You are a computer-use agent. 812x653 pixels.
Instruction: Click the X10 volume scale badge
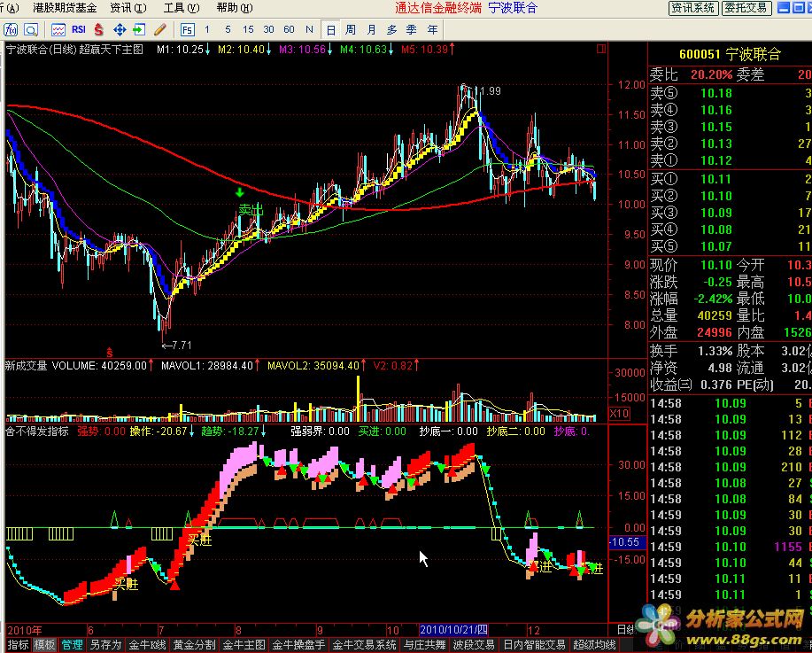point(619,414)
